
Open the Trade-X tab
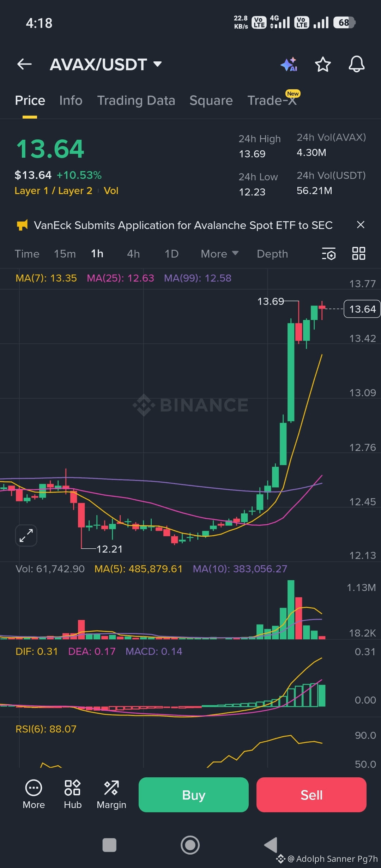click(272, 101)
